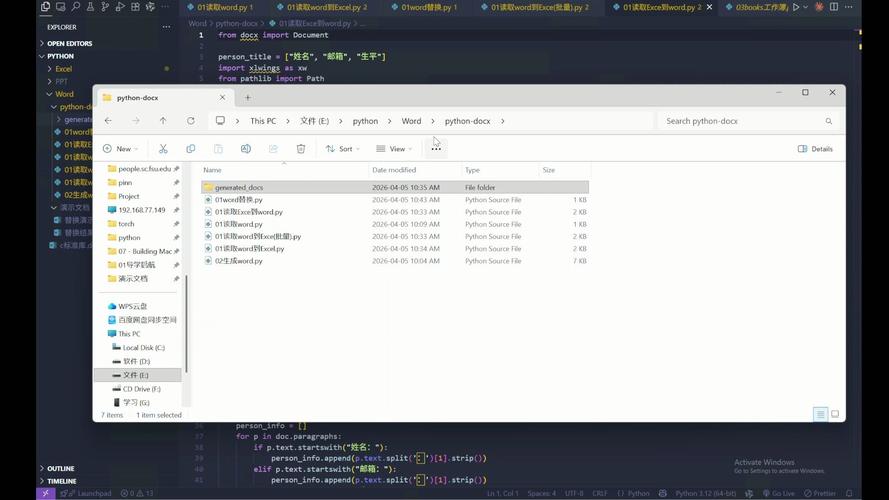The width and height of the screenshot is (889, 500).
Task: Click the navigation pane vertical scrollbar
Action: coord(187,323)
